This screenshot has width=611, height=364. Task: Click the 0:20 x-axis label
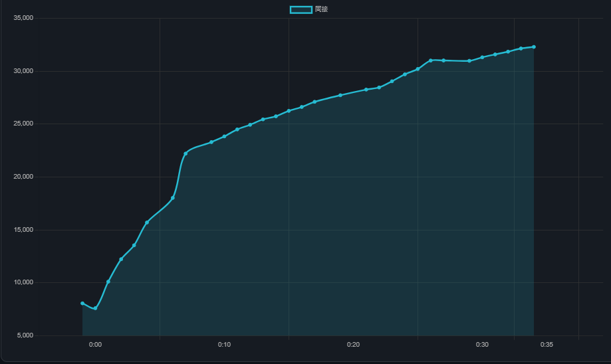[x=353, y=345]
